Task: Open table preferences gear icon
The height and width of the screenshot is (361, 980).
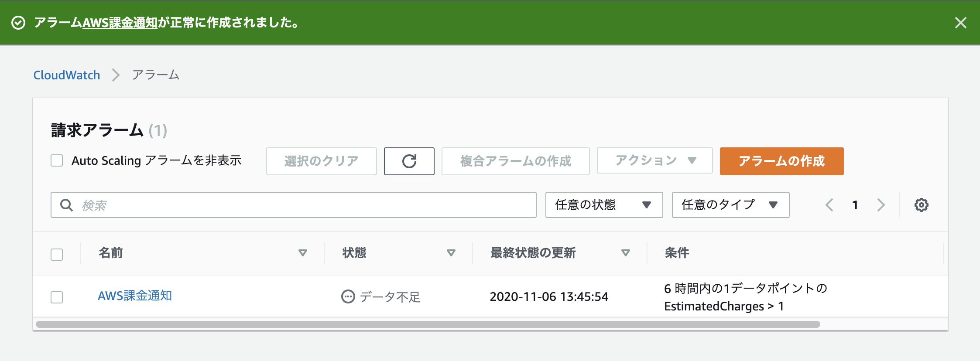Action: click(x=922, y=205)
